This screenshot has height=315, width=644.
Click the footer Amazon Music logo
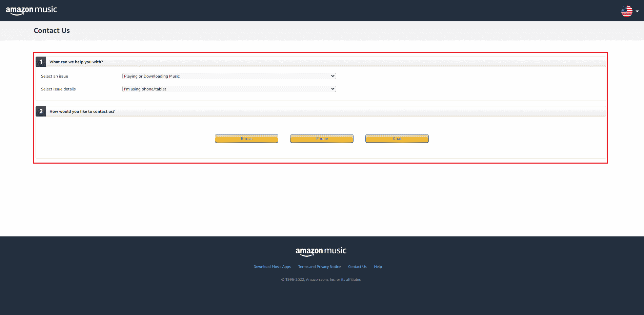pos(321,251)
